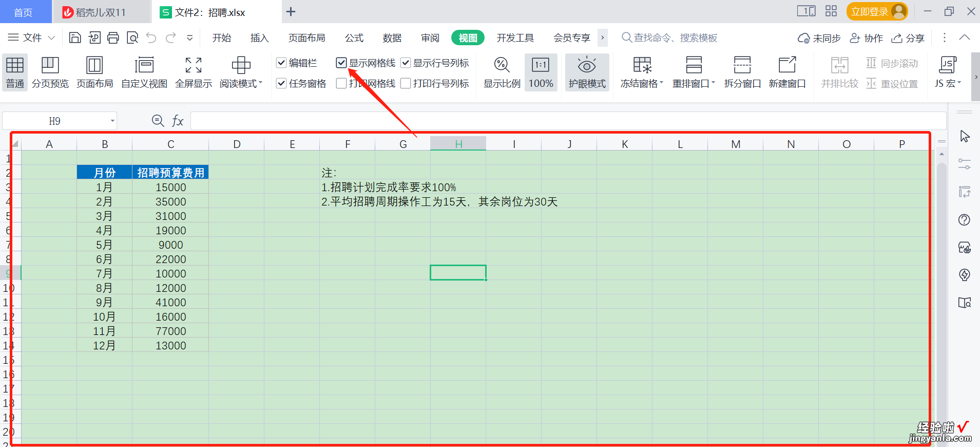Image resolution: width=980 pixels, height=447 pixels.
Task: Click the window grid layout icon in title bar
Action: (831, 11)
